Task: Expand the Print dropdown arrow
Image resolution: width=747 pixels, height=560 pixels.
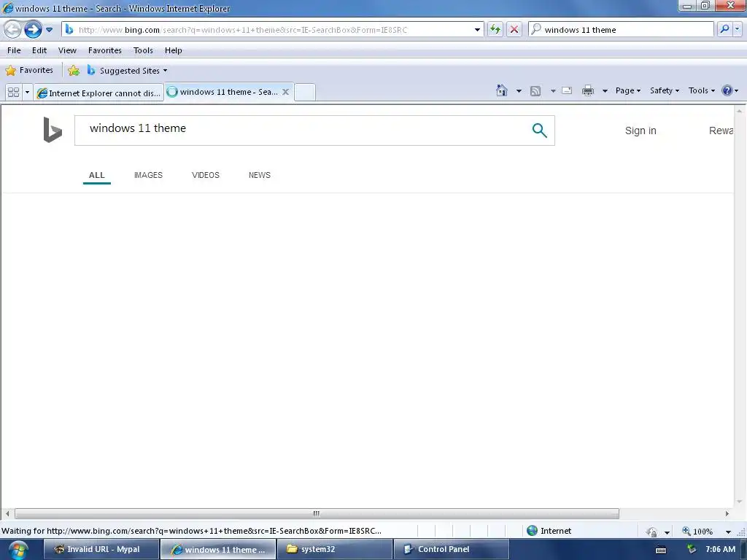Action: point(605,91)
